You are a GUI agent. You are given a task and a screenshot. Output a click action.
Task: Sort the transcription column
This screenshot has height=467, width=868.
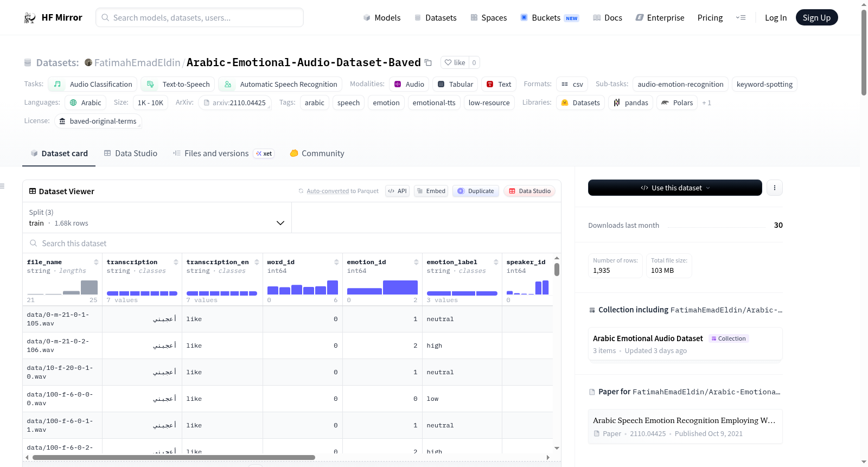176,262
